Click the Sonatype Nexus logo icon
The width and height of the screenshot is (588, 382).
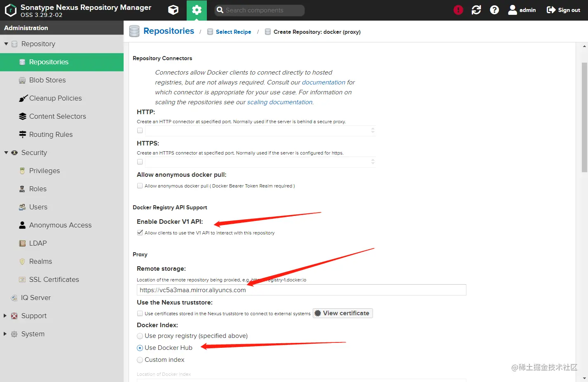point(10,10)
